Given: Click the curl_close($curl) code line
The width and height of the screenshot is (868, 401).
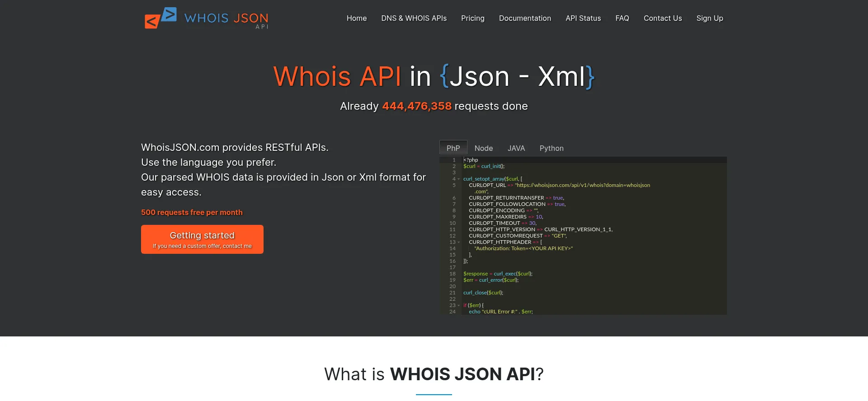Looking at the screenshot, I should 483,293.
